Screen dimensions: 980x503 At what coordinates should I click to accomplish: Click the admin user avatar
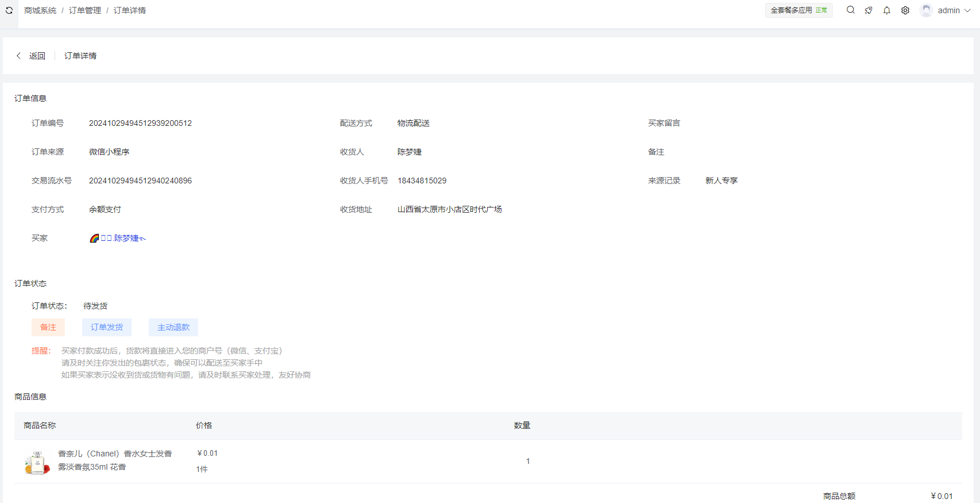[x=926, y=10]
